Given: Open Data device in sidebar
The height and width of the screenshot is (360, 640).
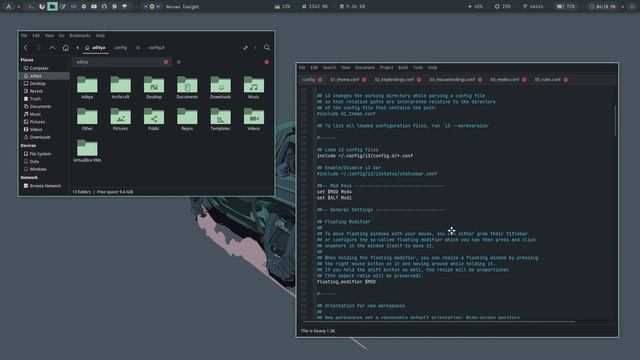Looking at the screenshot, I should click(44, 162).
